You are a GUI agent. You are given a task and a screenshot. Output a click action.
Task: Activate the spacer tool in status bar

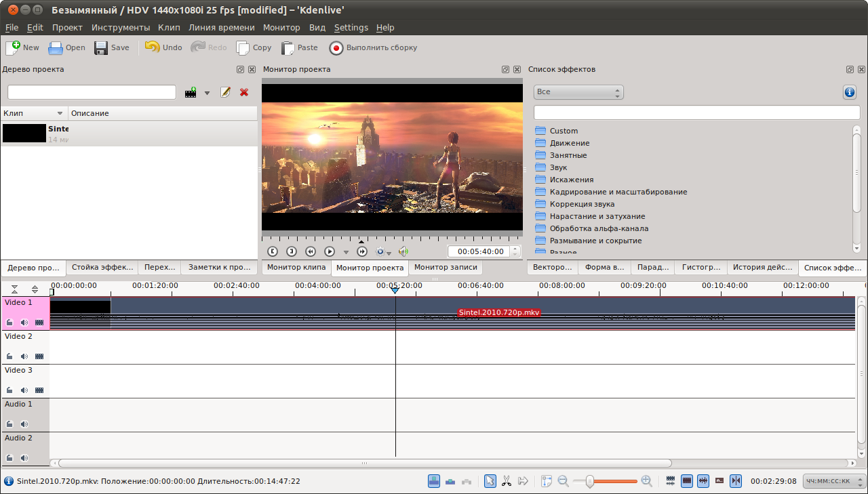tap(523, 481)
